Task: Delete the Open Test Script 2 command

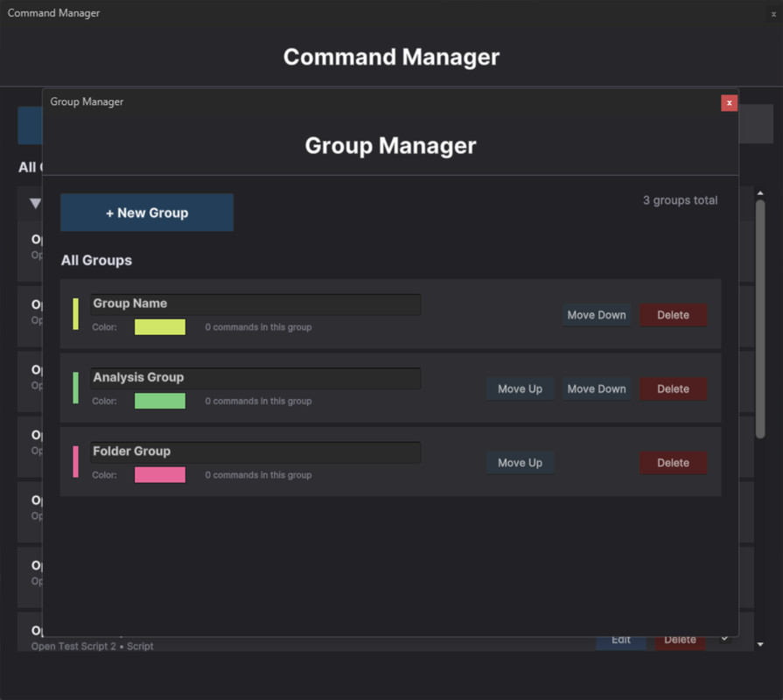Action: point(681,640)
